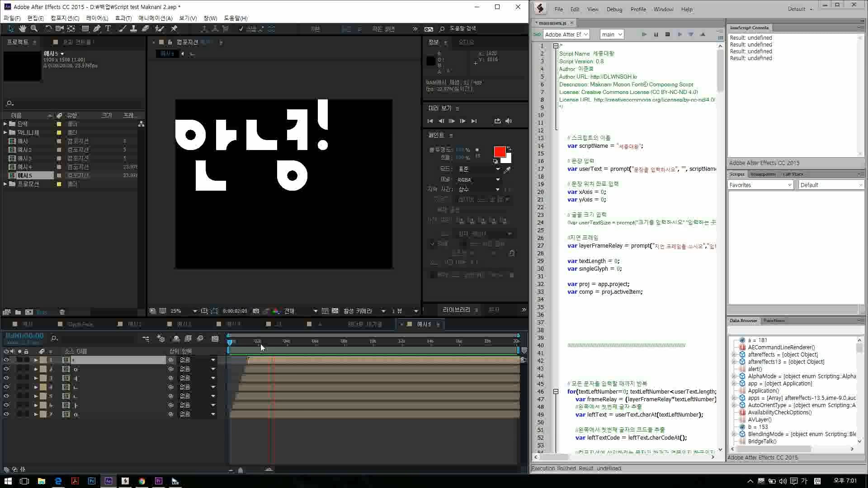Click foreground red color swatch
Image resolution: width=868 pixels, height=488 pixels.
(500, 152)
